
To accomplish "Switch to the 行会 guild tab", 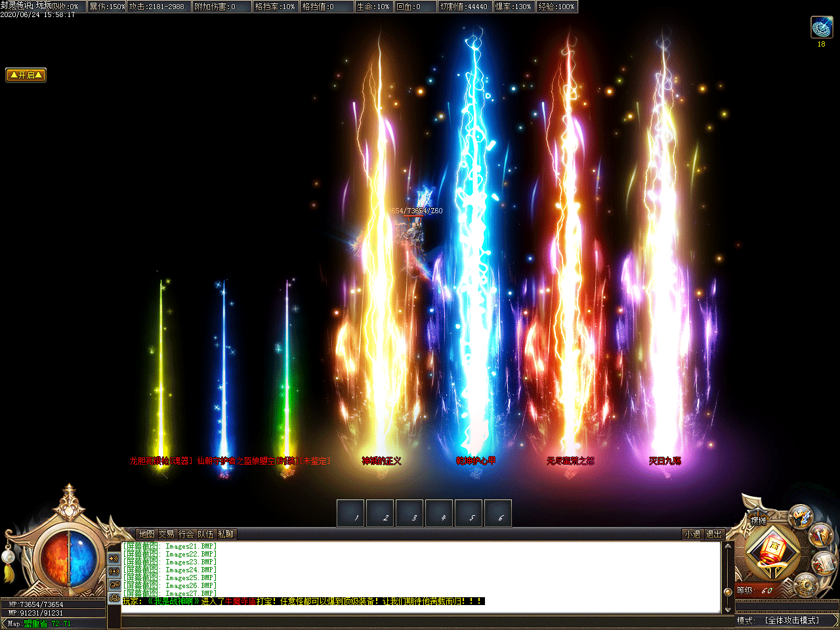I will point(186,534).
